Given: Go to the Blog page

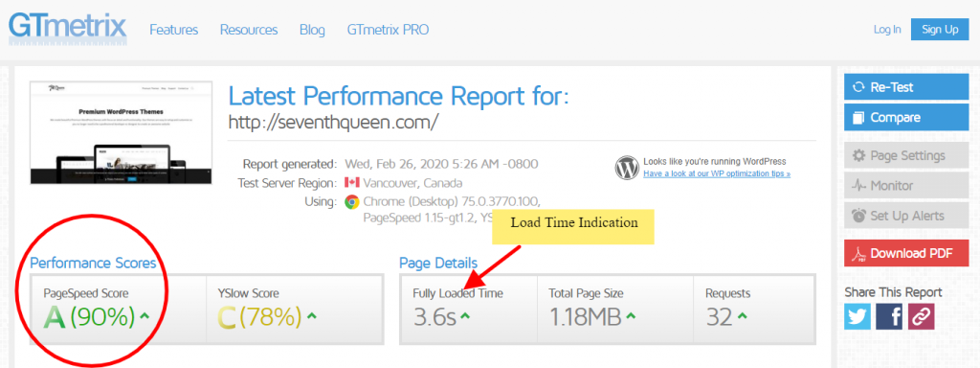Looking at the screenshot, I should click(x=313, y=30).
